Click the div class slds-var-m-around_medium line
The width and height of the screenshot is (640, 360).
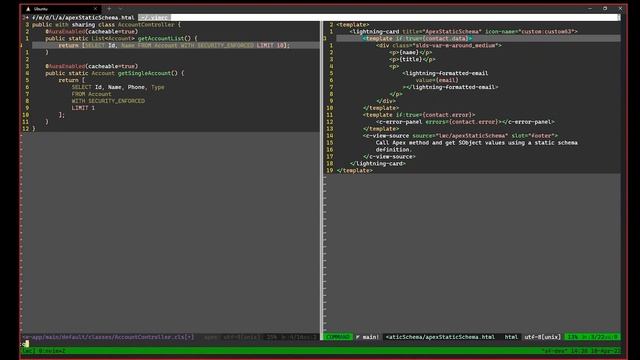[439, 45]
